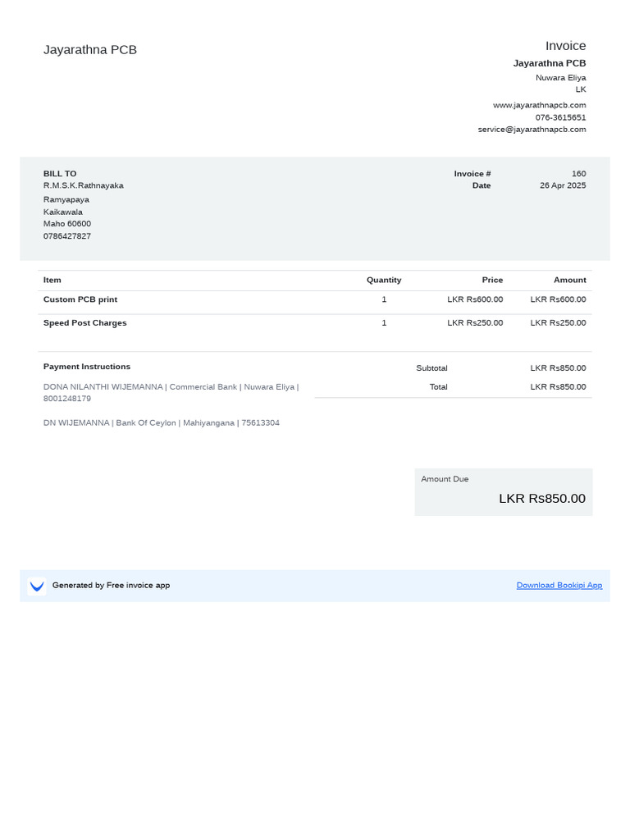The width and height of the screenshot is (630, 840).
Task: Click the Generated by Free invoice app text
Action: (111, 586)
